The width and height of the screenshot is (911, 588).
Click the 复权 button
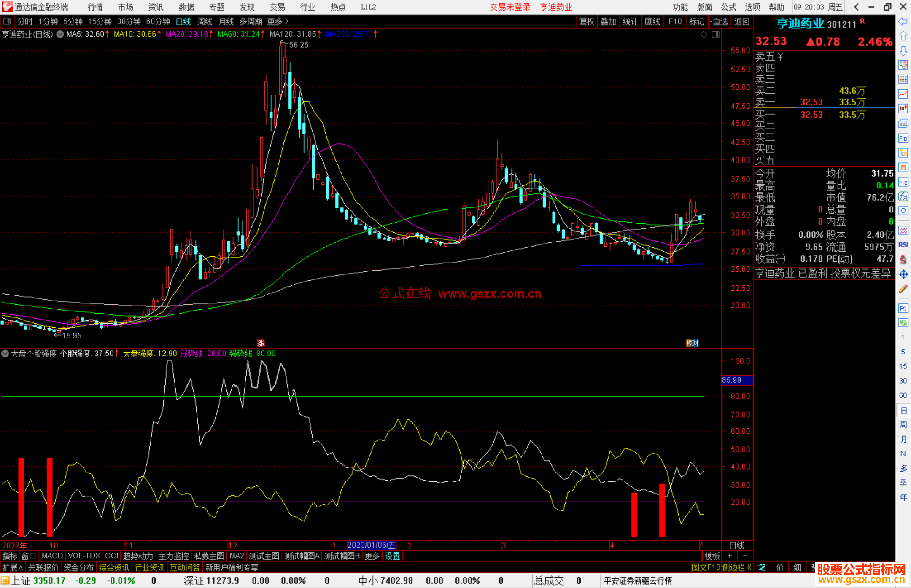(x=586, y=21)
